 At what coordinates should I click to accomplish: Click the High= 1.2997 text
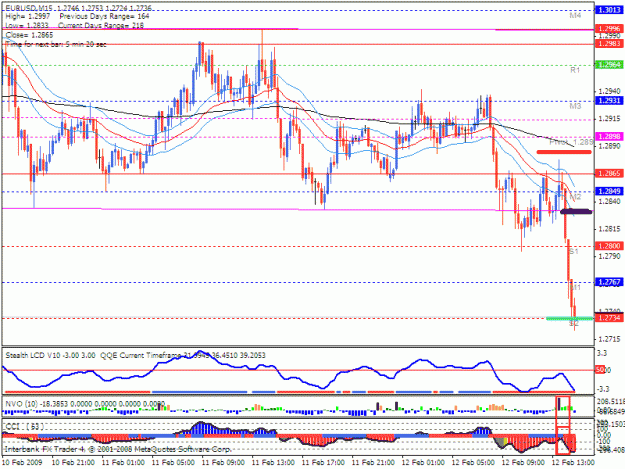[x=28, y=16]
